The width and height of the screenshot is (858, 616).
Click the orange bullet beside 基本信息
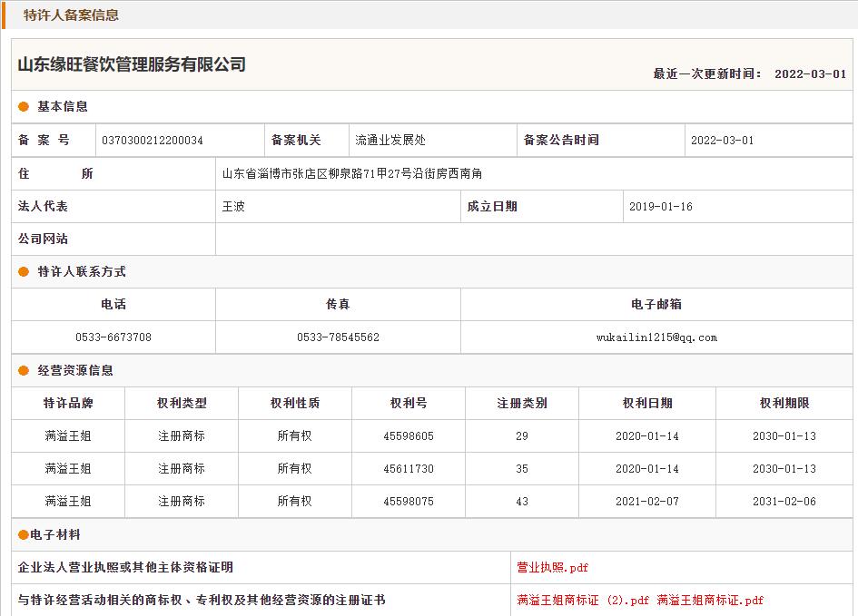[24, 107]
